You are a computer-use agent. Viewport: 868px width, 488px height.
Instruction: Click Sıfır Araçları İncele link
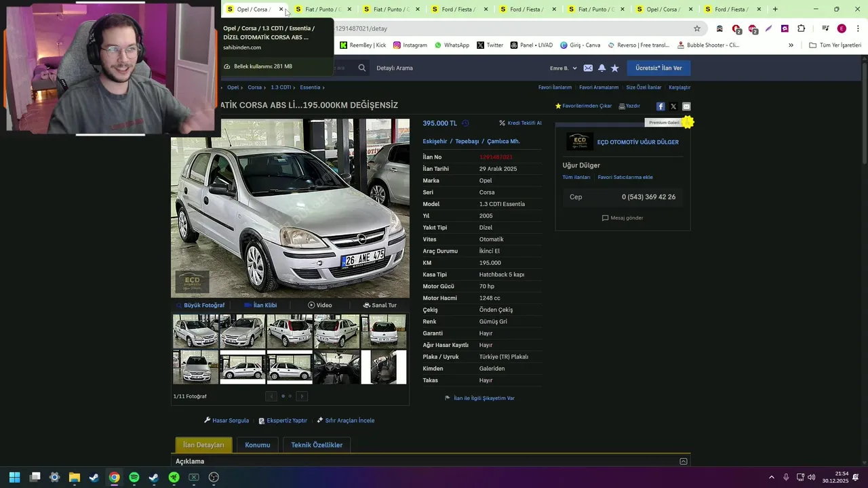tap(346, 421)
